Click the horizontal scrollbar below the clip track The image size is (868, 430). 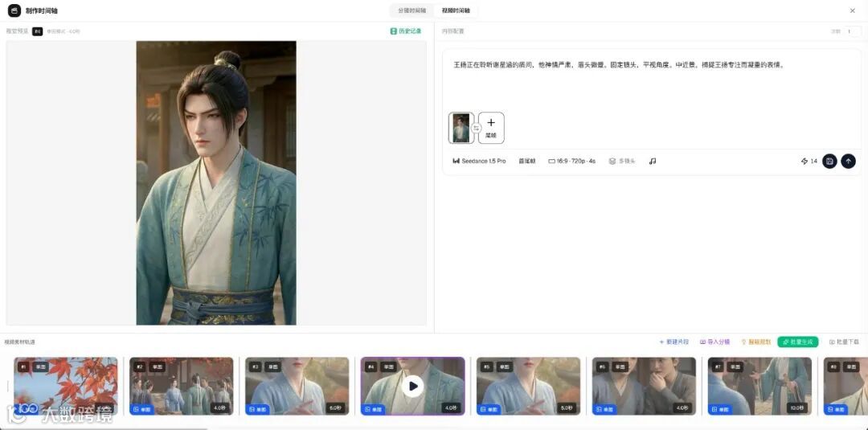point(104,428)
